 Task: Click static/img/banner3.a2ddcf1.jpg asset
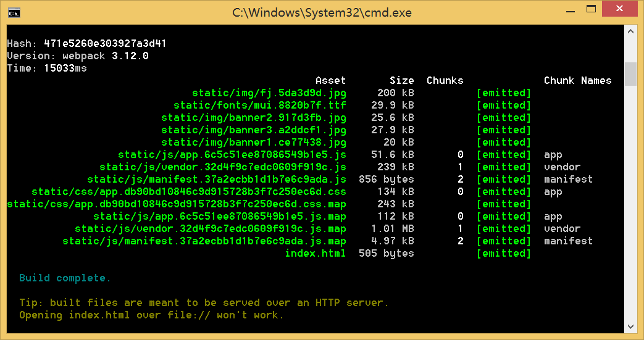coord(253,130)
